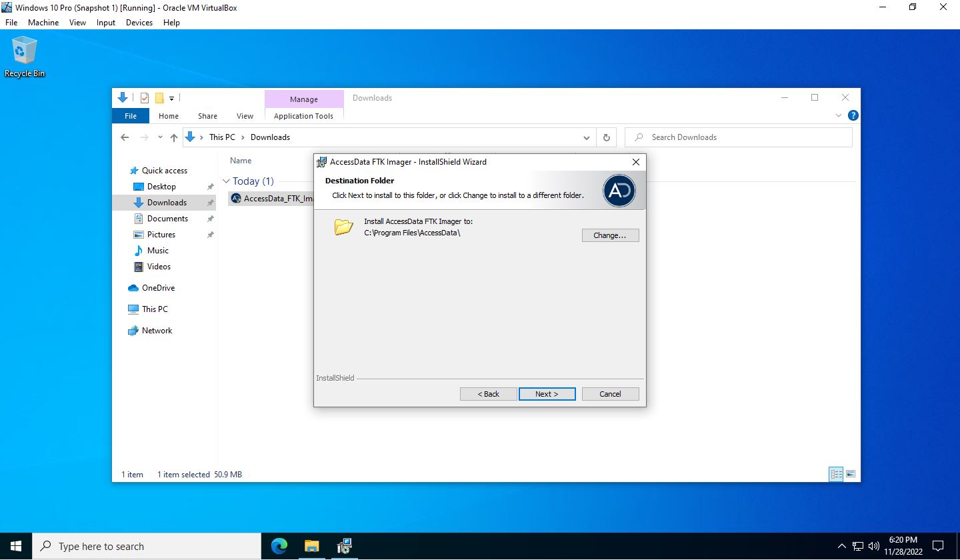Open OneDrive in the navigation pane
960x560 pixels.
tap(158, 288)
